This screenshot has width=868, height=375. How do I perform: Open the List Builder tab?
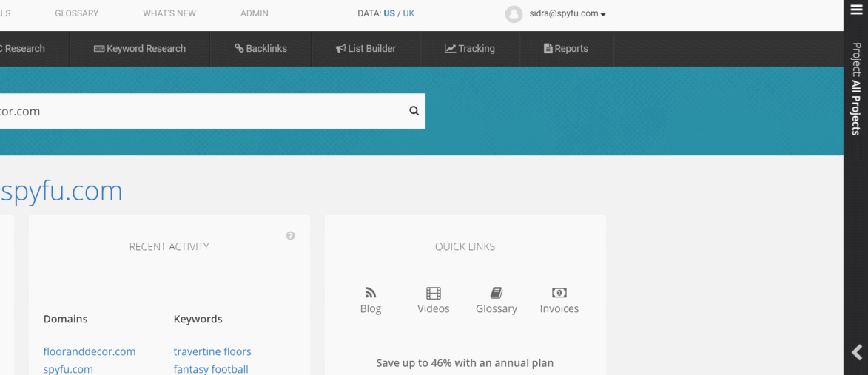coord(366,49)
